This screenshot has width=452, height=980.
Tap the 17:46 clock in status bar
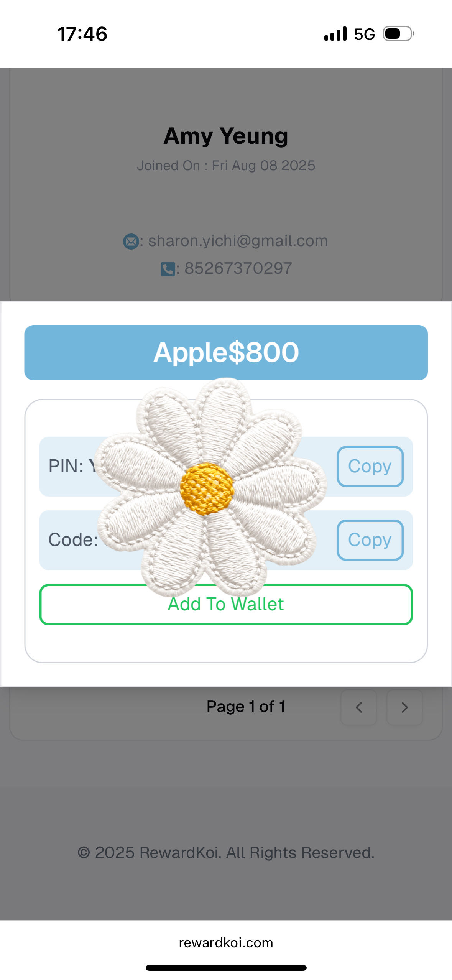coord(82,34)
